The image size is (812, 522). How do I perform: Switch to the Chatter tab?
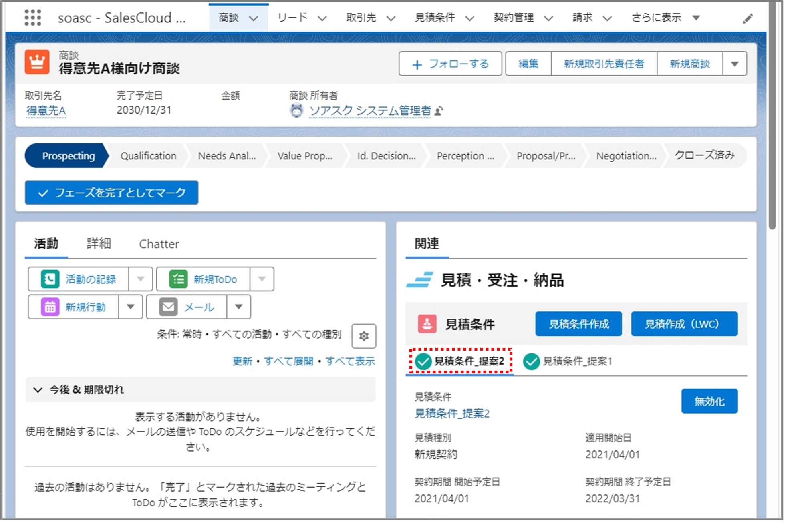(159, 244)
